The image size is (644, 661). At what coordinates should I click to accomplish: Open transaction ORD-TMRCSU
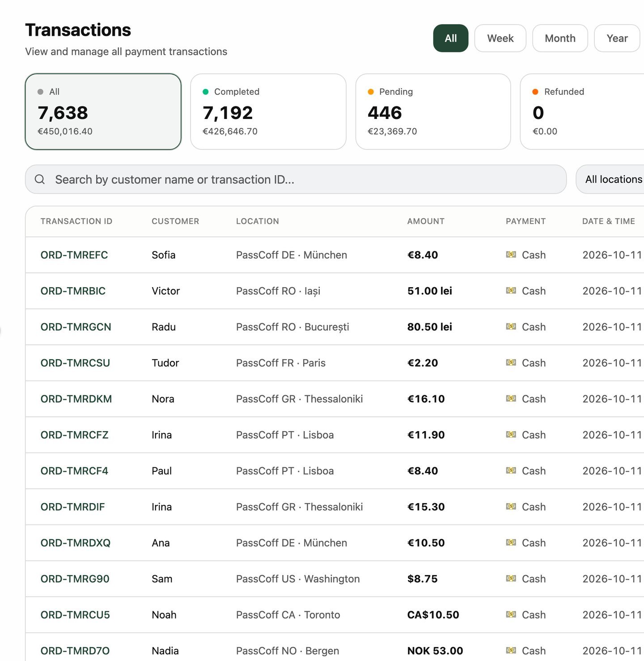[75, 363]
